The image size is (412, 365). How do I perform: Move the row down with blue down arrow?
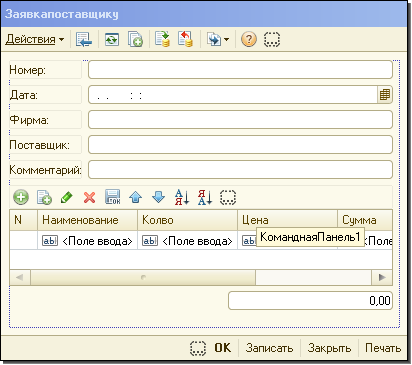coord(158,197)
